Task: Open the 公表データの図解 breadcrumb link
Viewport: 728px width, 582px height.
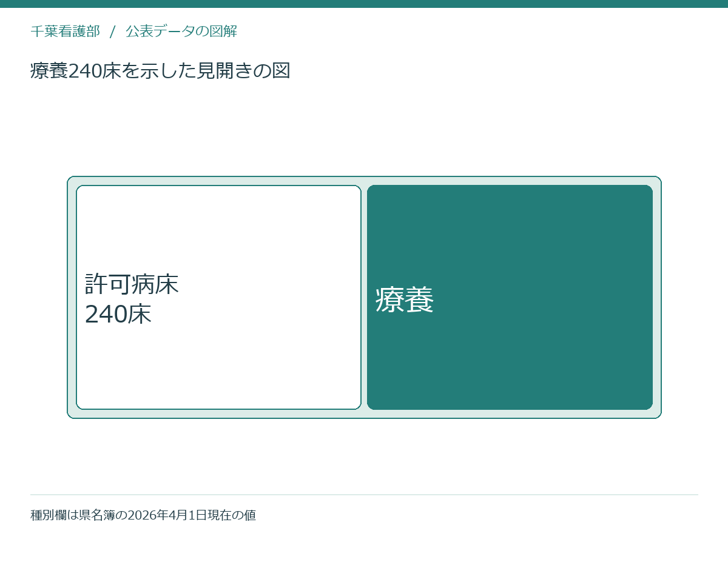Action: [x=181, y=32]
